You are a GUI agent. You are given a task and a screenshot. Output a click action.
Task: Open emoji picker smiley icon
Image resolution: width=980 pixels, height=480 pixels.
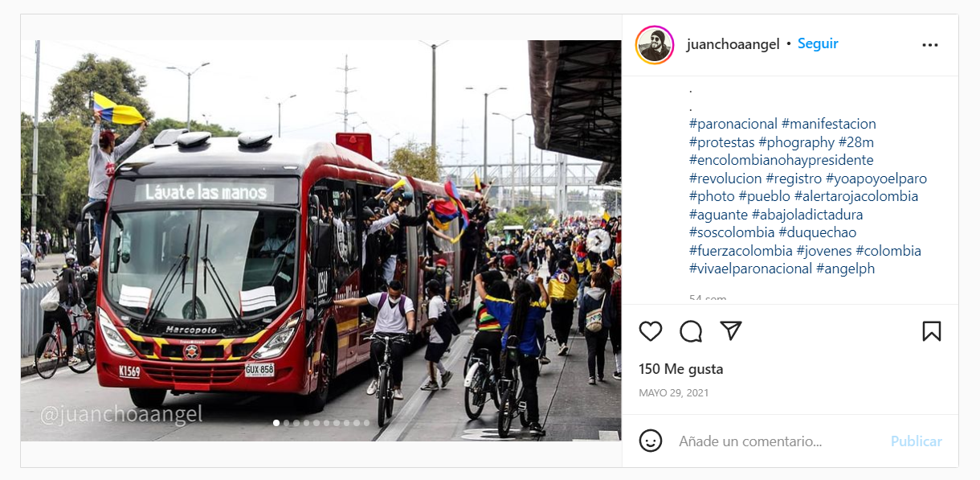point(651,441)
